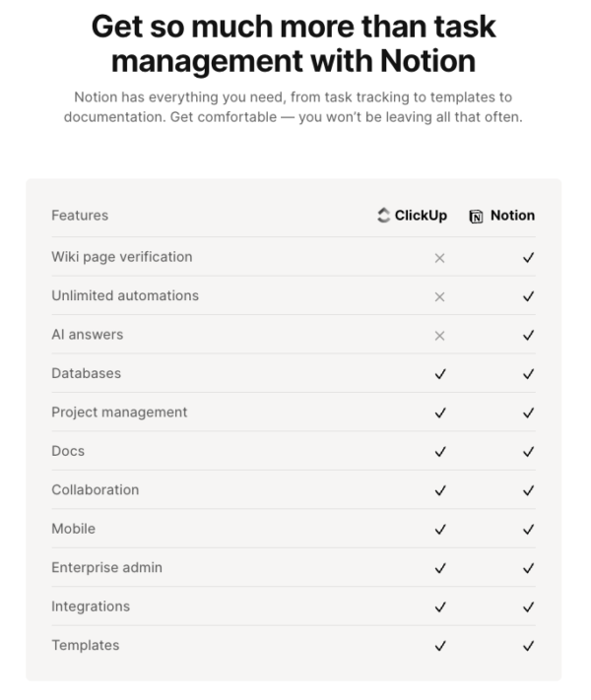Click the ClickUp logo icon in header

coord(384,216)
